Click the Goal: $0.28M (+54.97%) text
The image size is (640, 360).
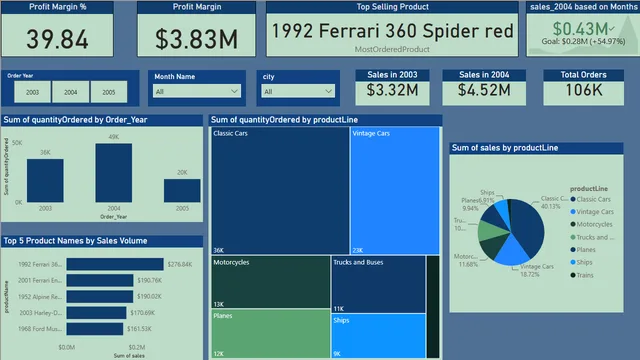[x=583, y=41]
